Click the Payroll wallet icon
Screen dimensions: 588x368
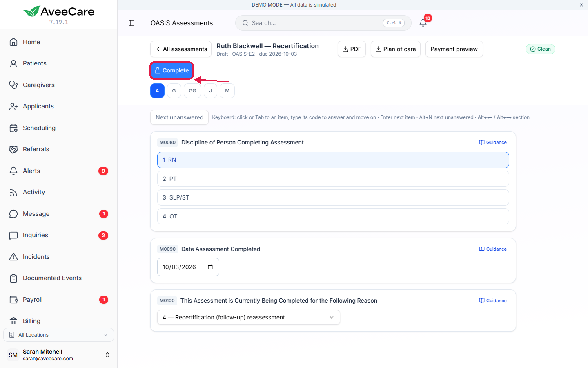click(x=13, y=300)
